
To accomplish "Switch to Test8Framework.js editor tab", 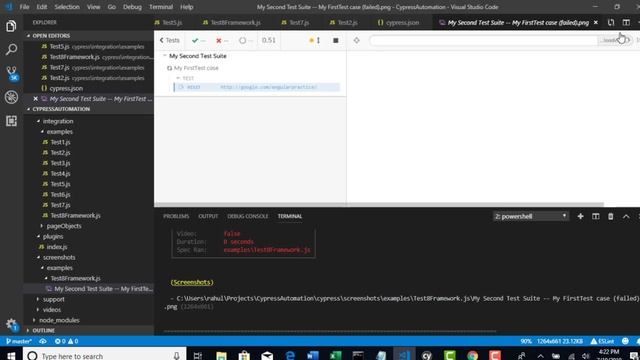I will pos(231,22).
